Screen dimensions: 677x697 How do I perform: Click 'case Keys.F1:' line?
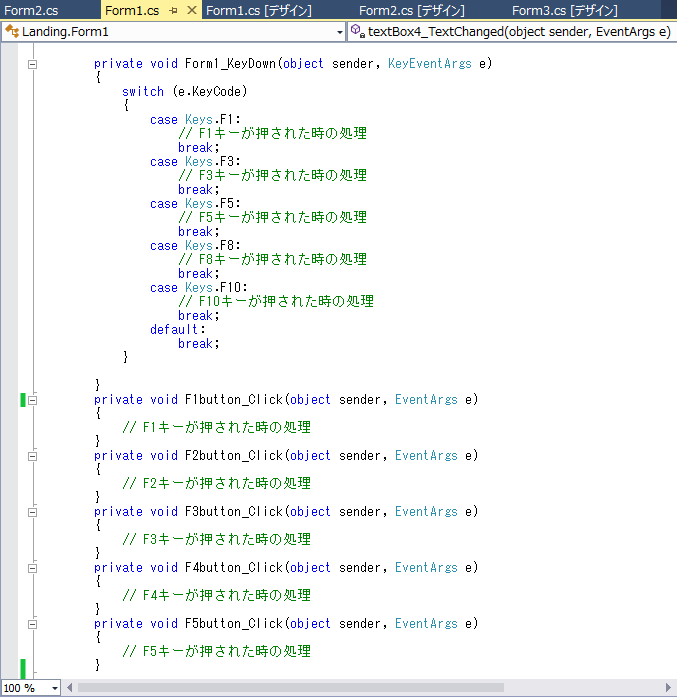[x=195, y=120]
